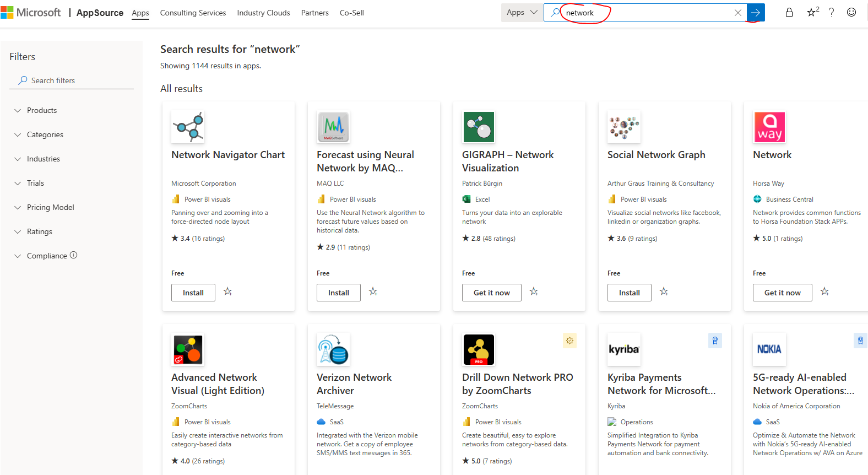Favorite Social Network Graph with star
The height and width of the screenshot is (475, 868).
click(x=664, y=292)
